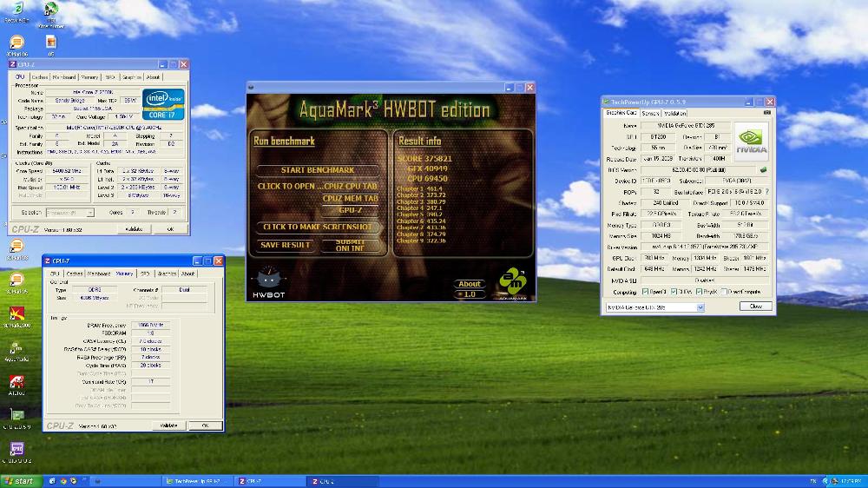
Task: Click the 'SCORE 375821' result text
Action: tap(424, 158)
